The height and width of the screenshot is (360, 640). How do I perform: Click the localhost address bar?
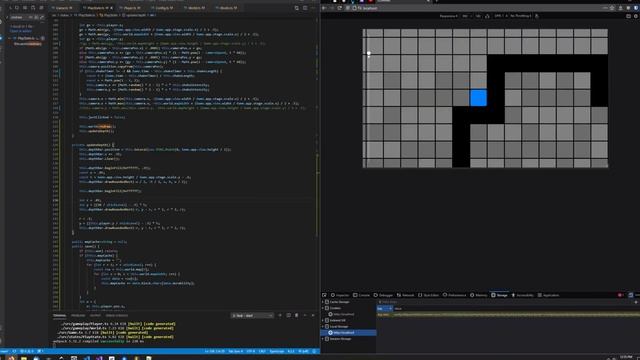[478, 8]
